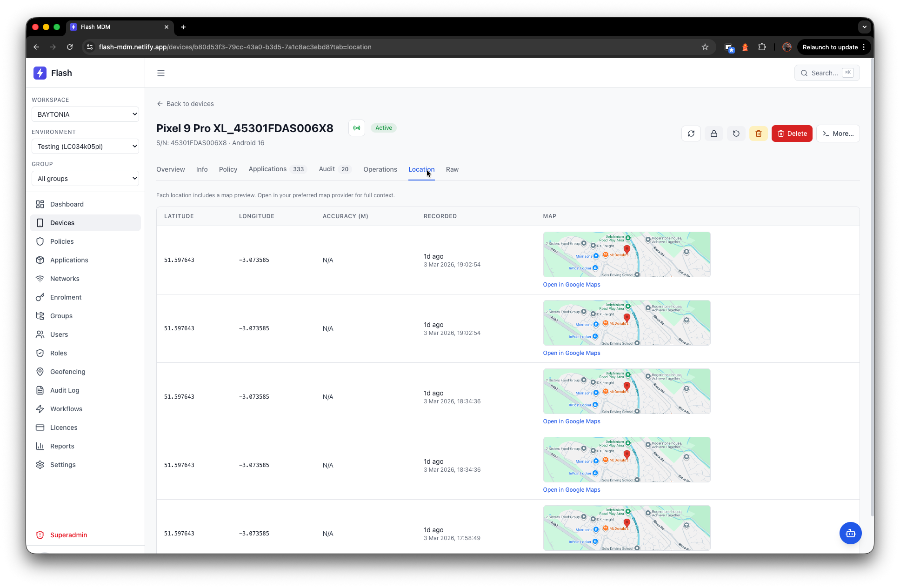Click the yellow wipe trash icon
Screen dimensions: 900x588
tap(758, 134)
